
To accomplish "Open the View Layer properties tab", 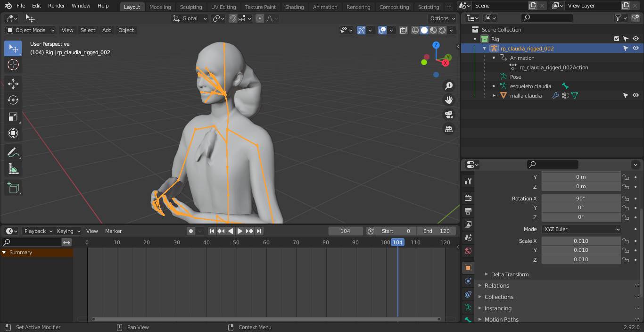I will [x=468, y=224].
